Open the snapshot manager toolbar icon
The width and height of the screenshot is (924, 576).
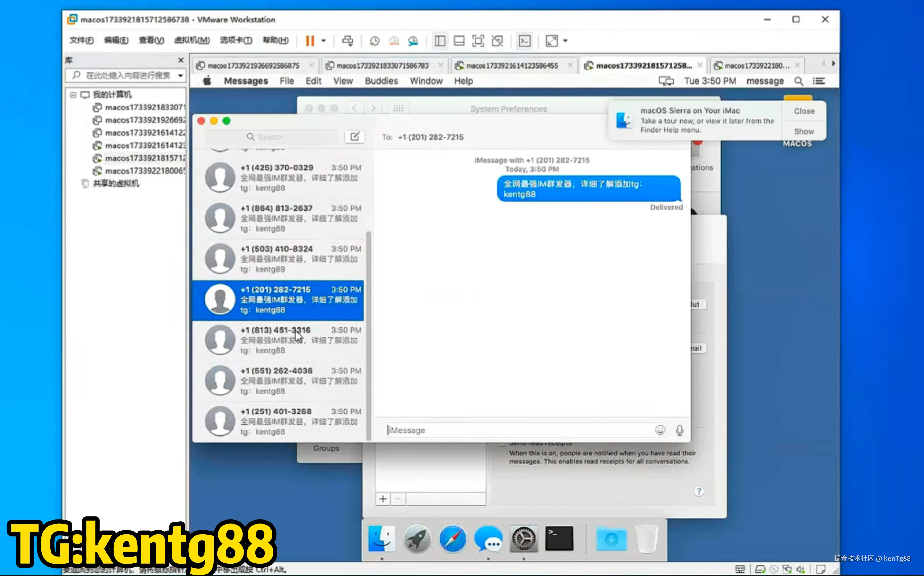413,41
